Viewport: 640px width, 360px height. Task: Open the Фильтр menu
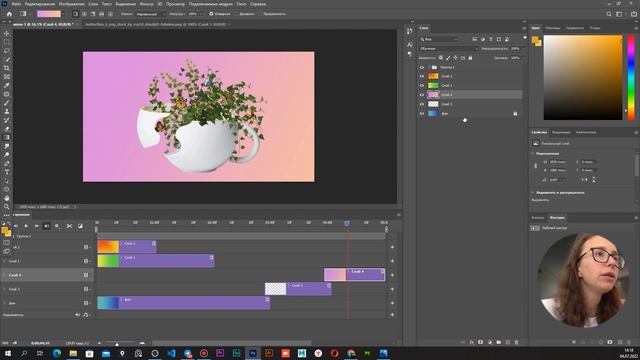147,4
